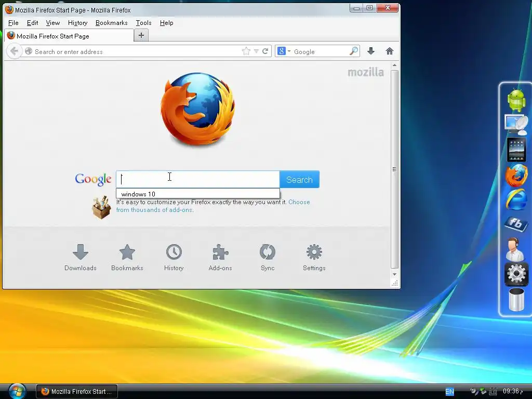
Task: Click the 'fb' Facebook dock icon
Action: click(516, 224)
